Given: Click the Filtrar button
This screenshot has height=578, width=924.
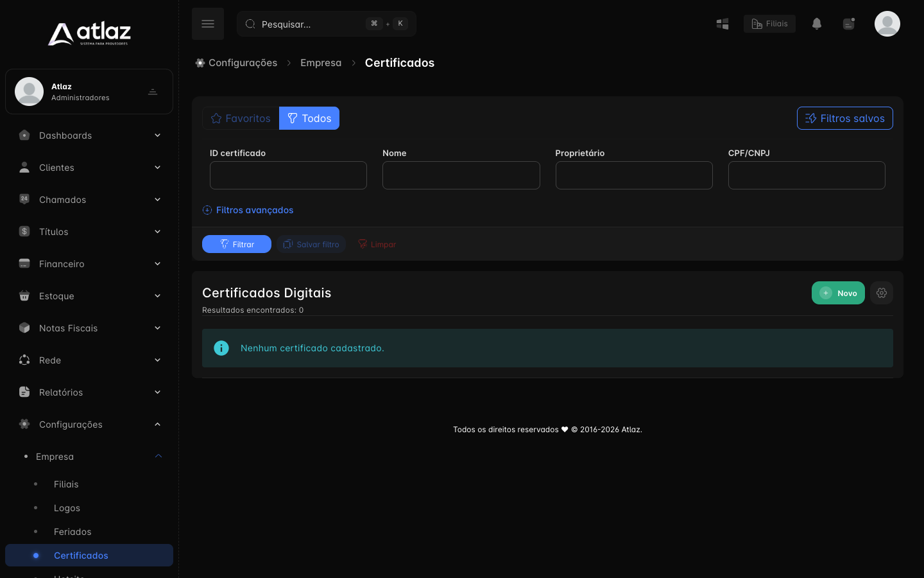Looking at the screenshot, I should pos(237,244).
